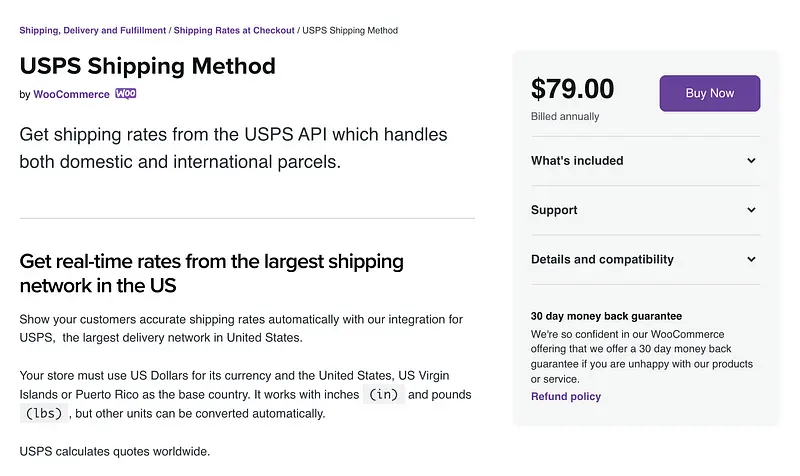800x476 pixels.
Task: Open the Details and compatibility section label
Action: pyautogui.click(x=602, y=260)
